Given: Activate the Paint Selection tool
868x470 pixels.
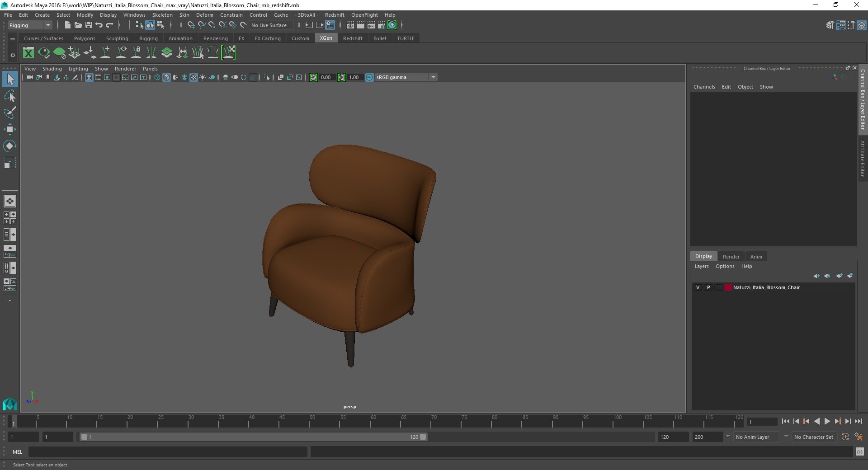Looking at the screenshot, I should coord(9,113).
